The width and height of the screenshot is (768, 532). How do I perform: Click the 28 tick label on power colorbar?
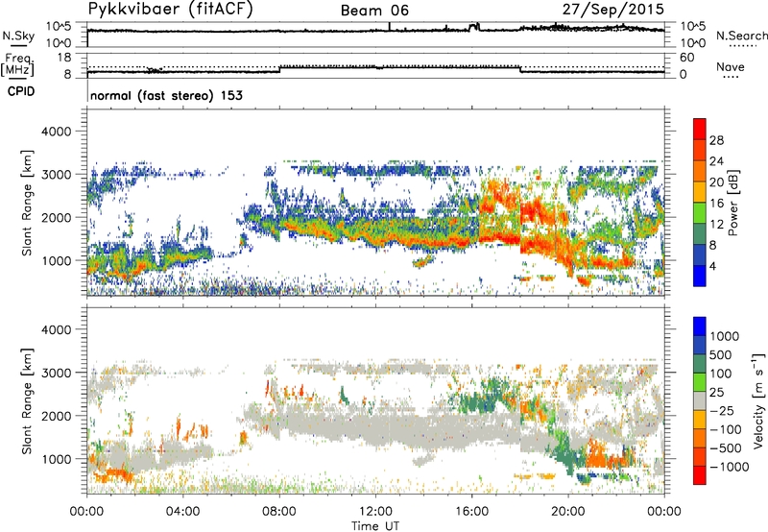tap(716, 140)
